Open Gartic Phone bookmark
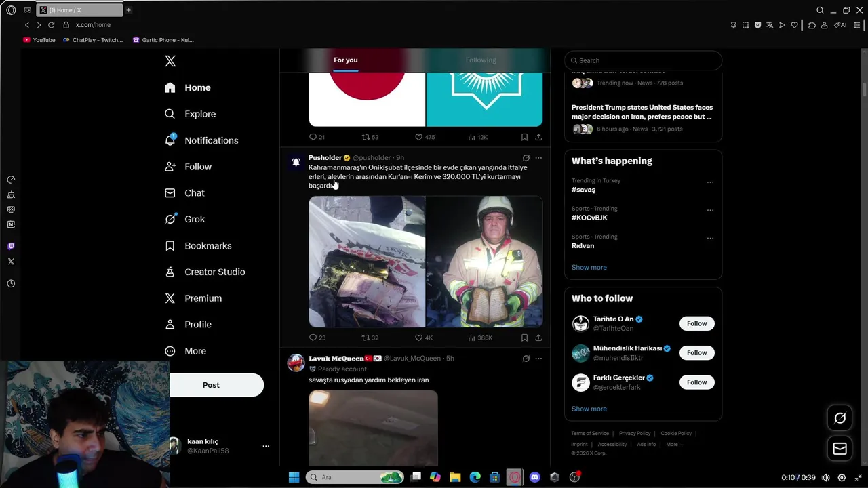This screenshot has width=868, height=488. [163, 40]
